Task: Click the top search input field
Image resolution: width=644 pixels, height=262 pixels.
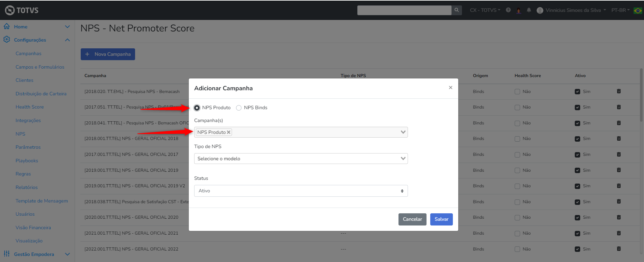Action: [404, 10]
